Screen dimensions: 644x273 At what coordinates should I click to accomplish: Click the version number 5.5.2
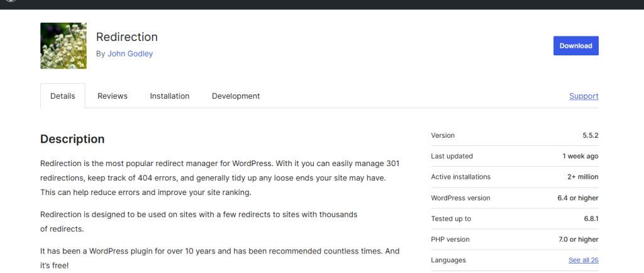tap(590, 135)
